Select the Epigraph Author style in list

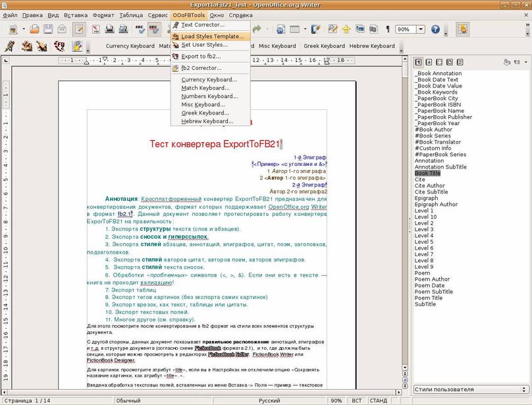click(436, 204)
